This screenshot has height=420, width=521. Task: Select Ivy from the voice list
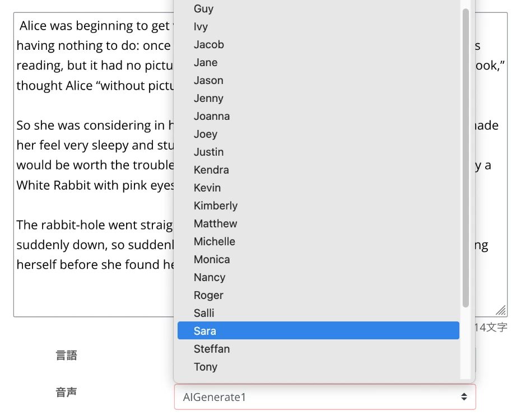318,26
